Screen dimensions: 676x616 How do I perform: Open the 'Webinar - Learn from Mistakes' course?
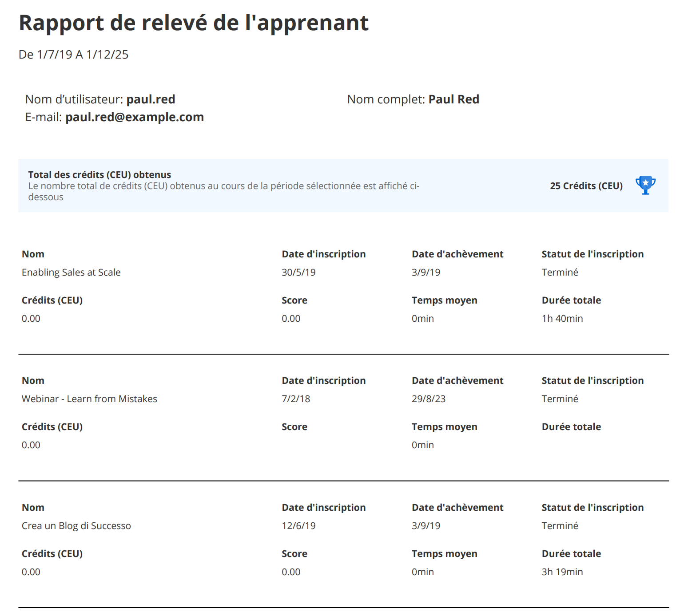[x=89, y=399]
